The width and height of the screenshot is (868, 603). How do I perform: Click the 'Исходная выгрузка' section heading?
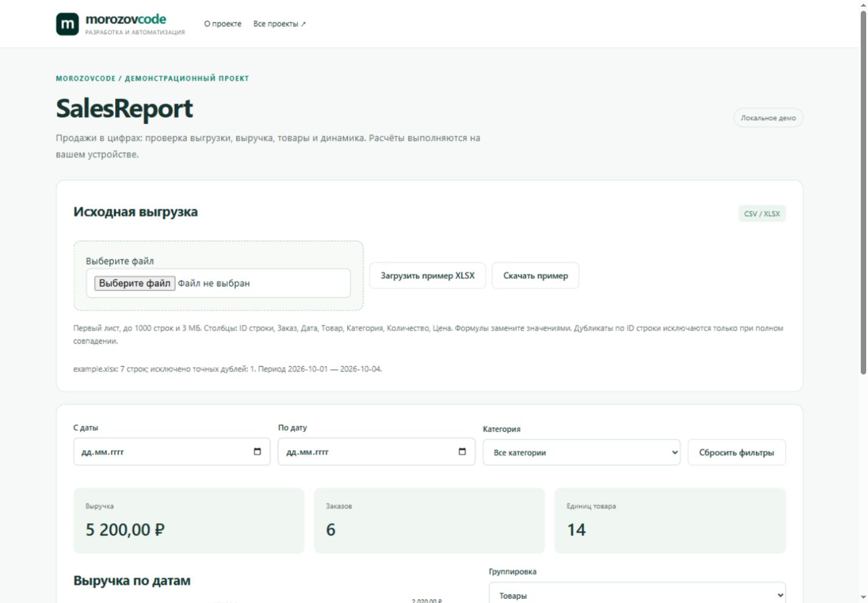coord(135,212)
